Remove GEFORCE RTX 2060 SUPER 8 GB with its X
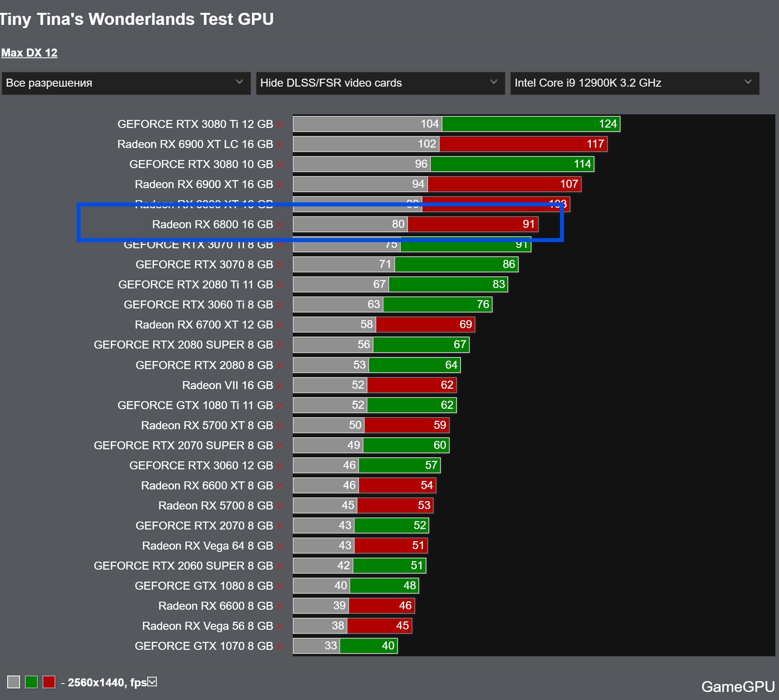The image size is (779, 700). [280, 566]
